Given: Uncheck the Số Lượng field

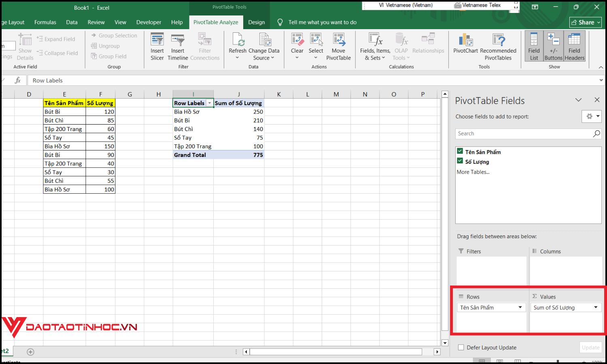Looking at the screenshot, I should click(460, 161).
